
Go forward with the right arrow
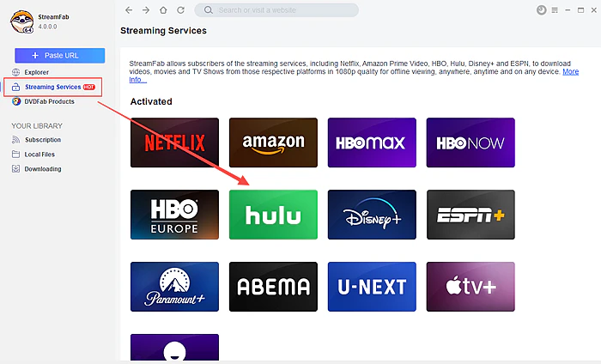tap(146, 10)
